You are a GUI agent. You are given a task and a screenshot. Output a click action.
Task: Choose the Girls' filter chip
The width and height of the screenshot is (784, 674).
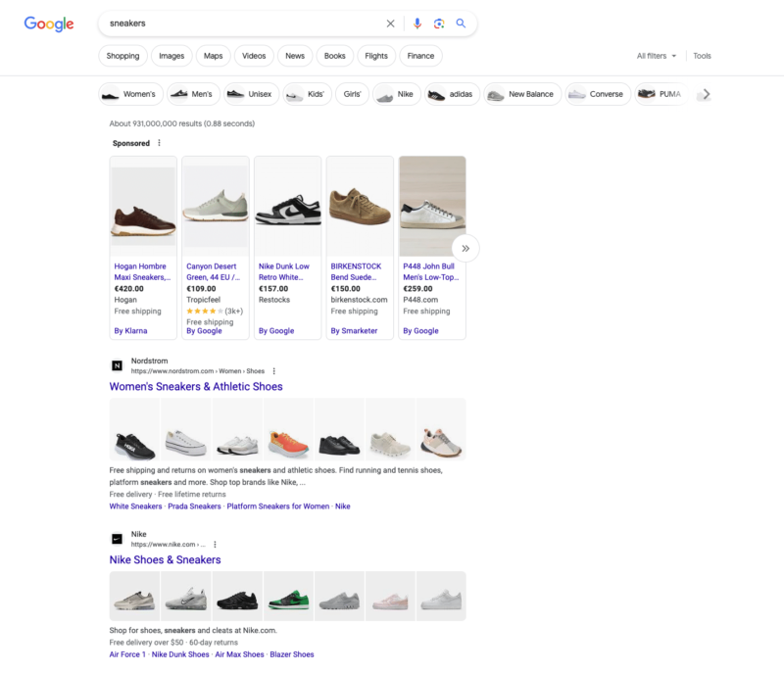click(x=352, y=94)
